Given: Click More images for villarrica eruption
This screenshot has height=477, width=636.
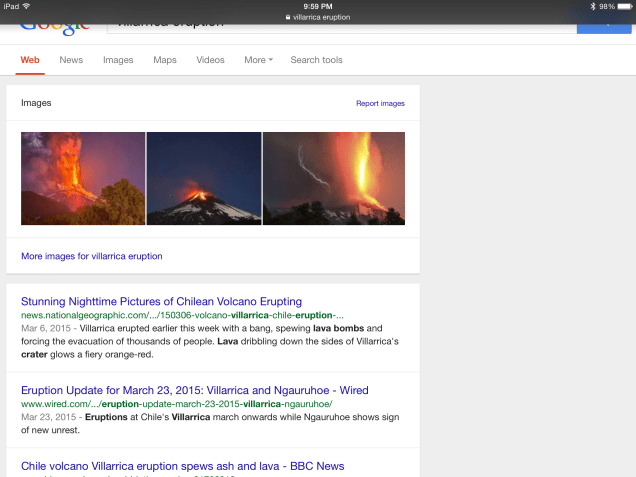Looking at the screenshot, I should pos(92,256).
